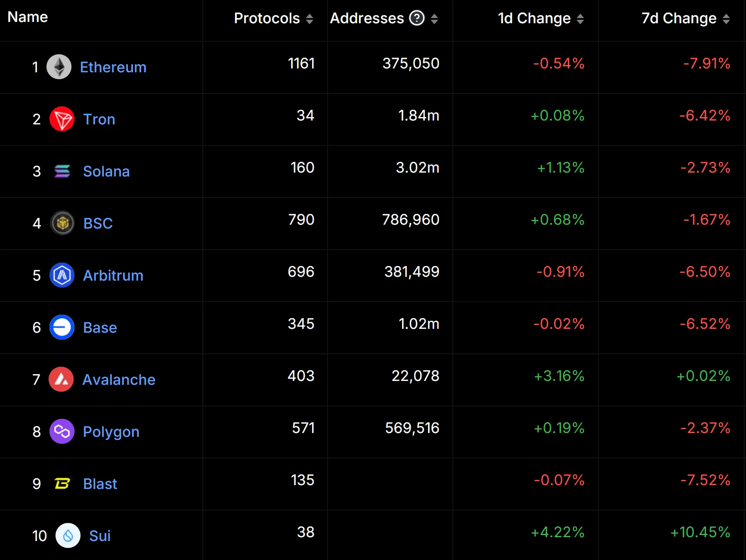Select Sui 7d change +10.45%
The width and height of the screenshot is (746, 560).
tap(700, 532)
